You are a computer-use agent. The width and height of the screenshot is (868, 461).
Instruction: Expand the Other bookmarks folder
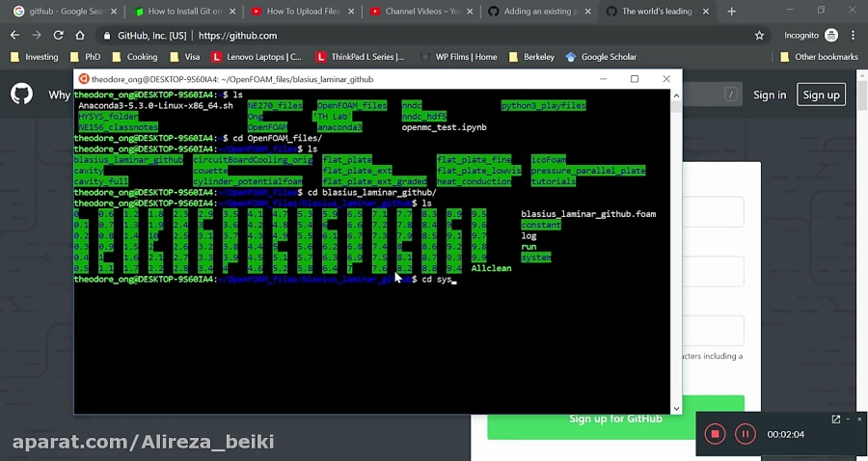(818, 57)
